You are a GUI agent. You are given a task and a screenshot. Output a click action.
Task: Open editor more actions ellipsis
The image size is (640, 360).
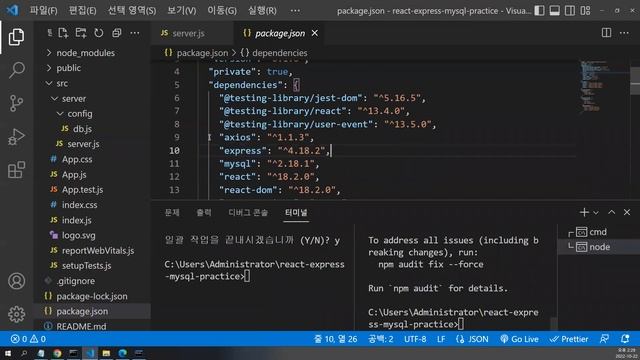click(624, 33)
